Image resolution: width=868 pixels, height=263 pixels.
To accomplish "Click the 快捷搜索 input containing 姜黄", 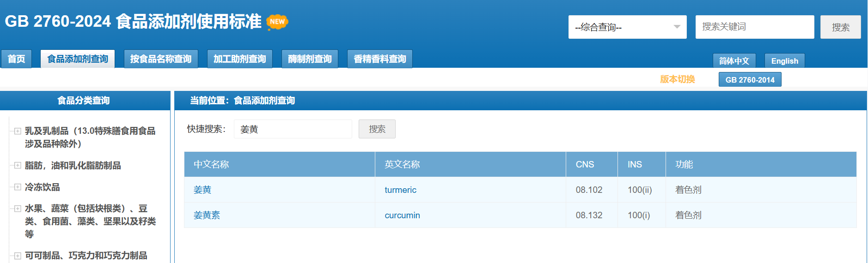I will click(293, 129).
